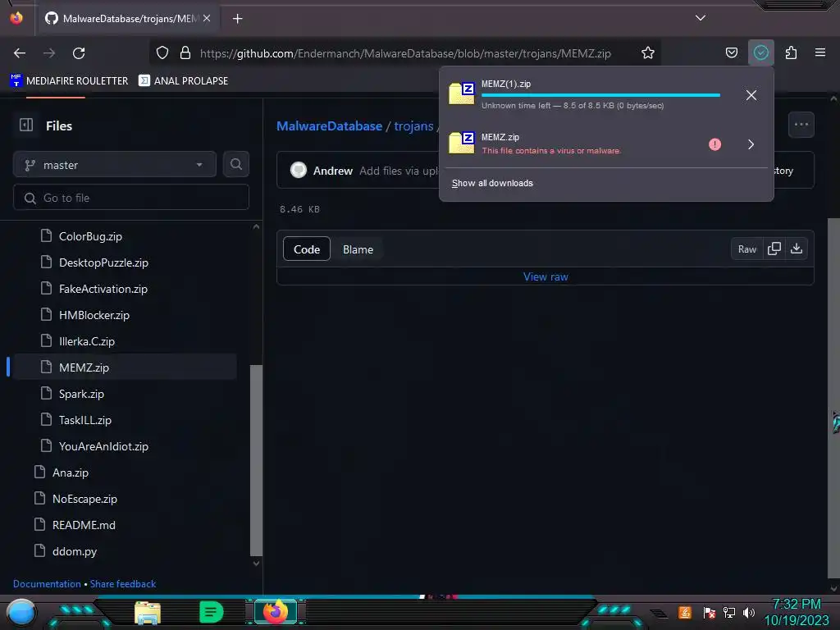
Task: List all tabs with the chevron
Action: [701, 18]
